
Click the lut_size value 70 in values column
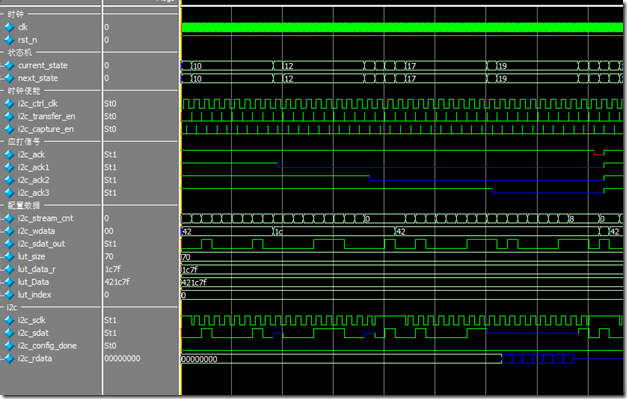tap(109, 256)
